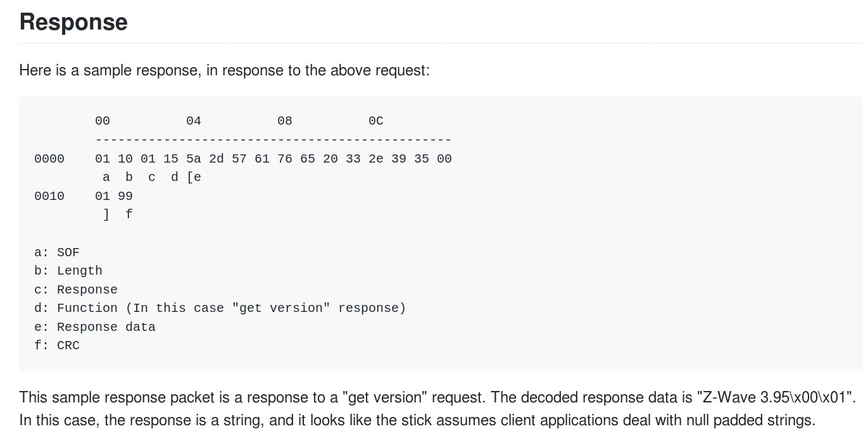Click row address 0010
This screenshot has width=868, height=441.
(49, 196)
